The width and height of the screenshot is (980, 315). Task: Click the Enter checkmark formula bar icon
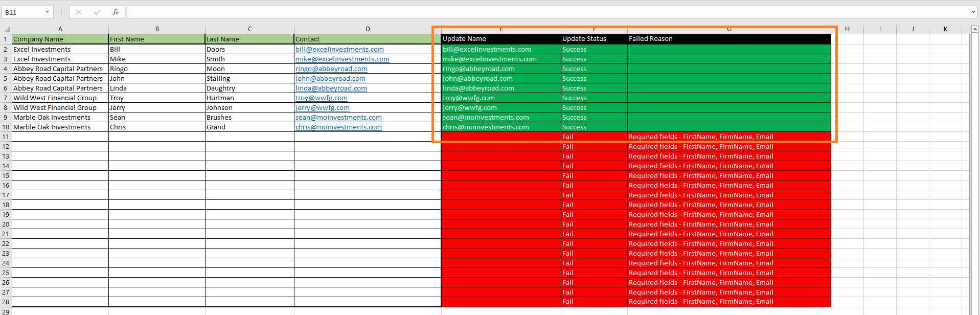[97, 12]
